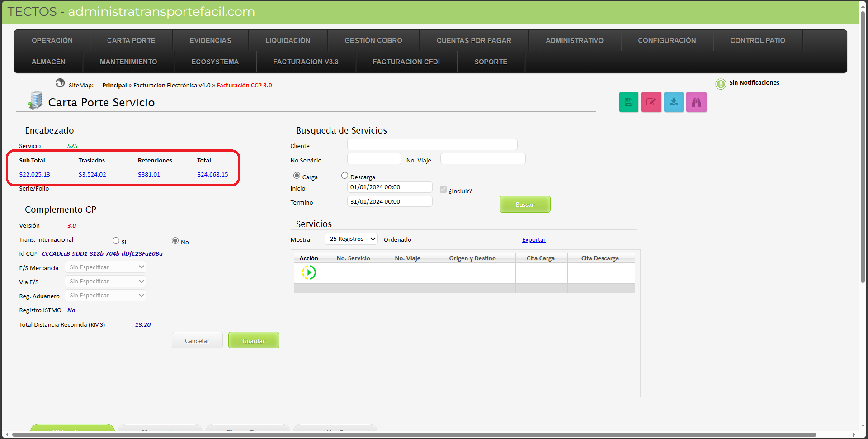Open the LIQUIDACIÓN menu
Viewport: 868px width, 439px height.
point(288,41)
